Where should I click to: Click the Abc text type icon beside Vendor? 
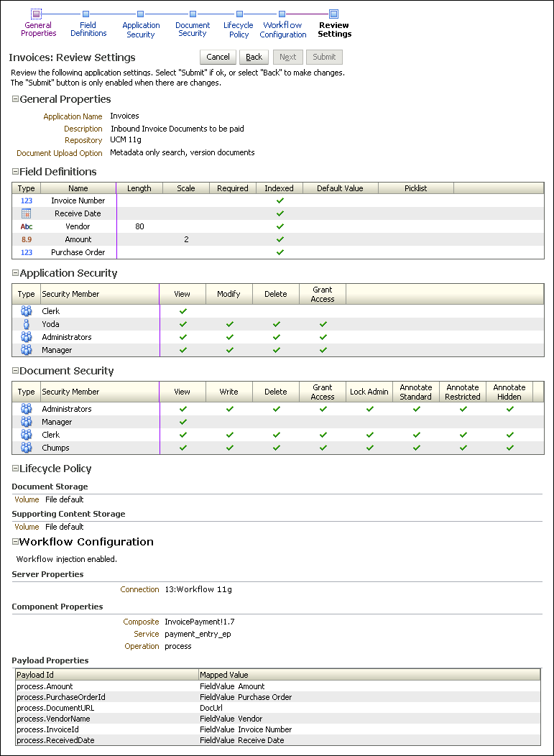(x=27, y=226)
